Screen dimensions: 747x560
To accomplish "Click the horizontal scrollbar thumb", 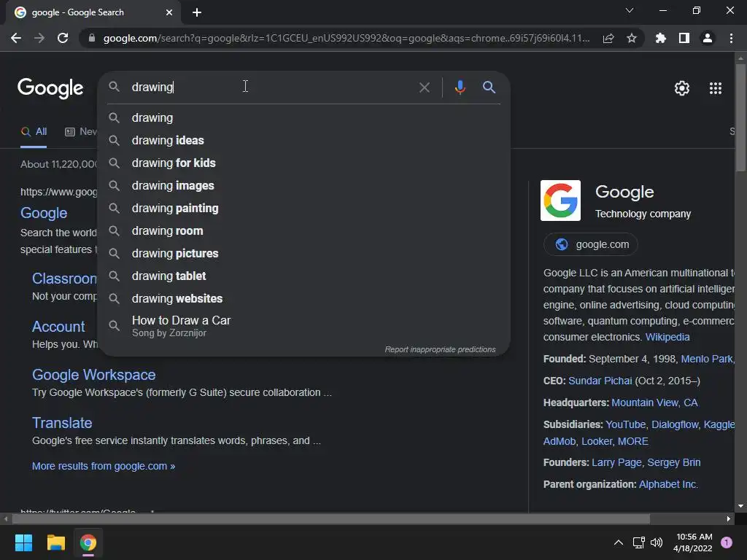I will [330, 519].
